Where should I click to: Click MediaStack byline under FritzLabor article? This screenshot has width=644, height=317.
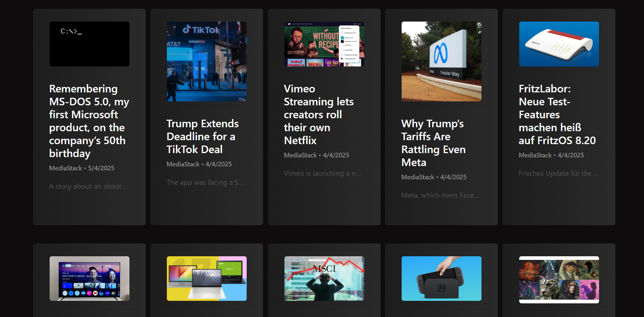(551, 155)
